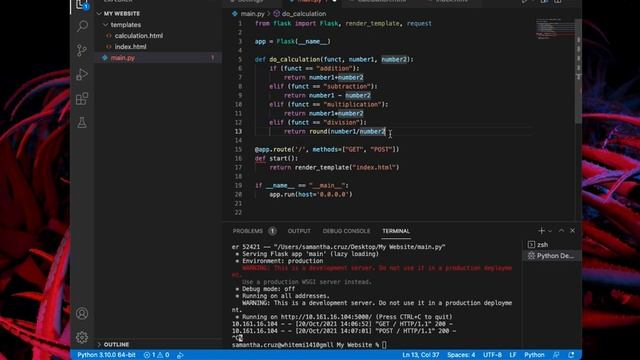640x360 pixels.
Task: Collapse the templates folder
Action: tap(105, 25)
